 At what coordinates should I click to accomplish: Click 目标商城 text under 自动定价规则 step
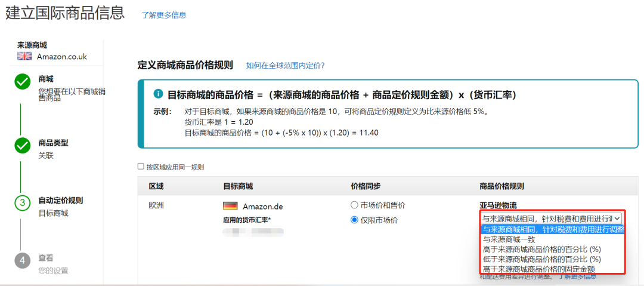53,213
